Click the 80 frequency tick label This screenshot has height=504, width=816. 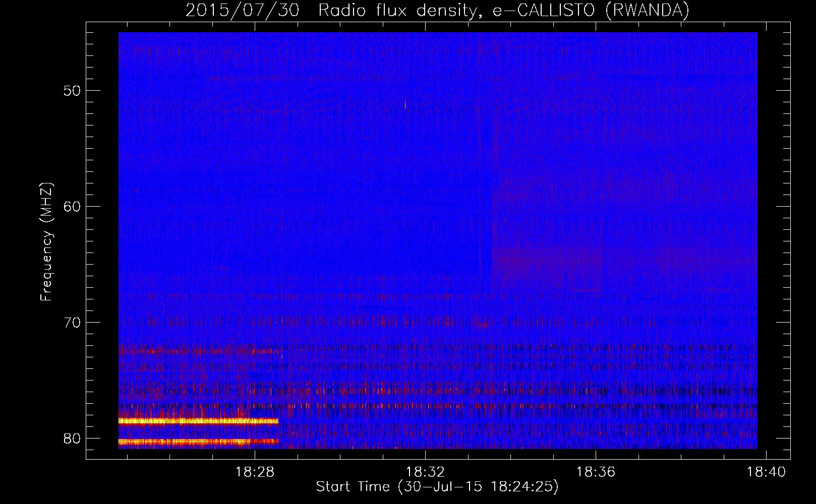tap(73, 438)
